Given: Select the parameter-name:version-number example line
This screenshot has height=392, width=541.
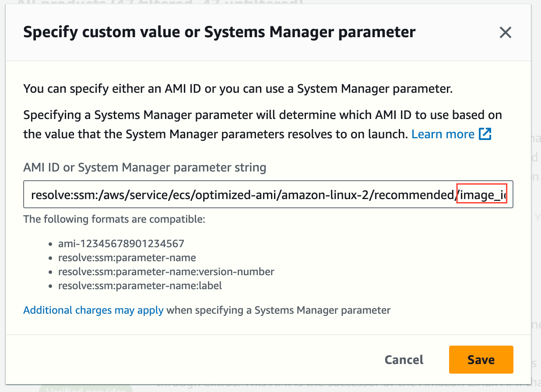Looking at the screenshot, I should (x=166, y=272).
